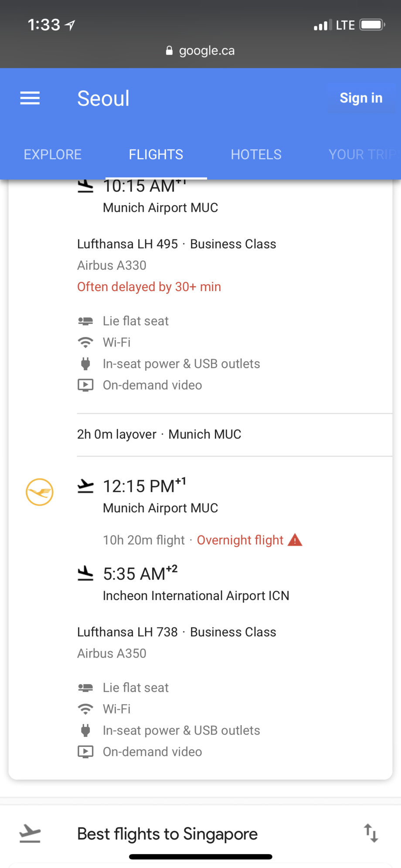This screenshot has height=868, width=401.
Task: Tap the lie flat seat icon for LH 495
Action: (85, 321)
